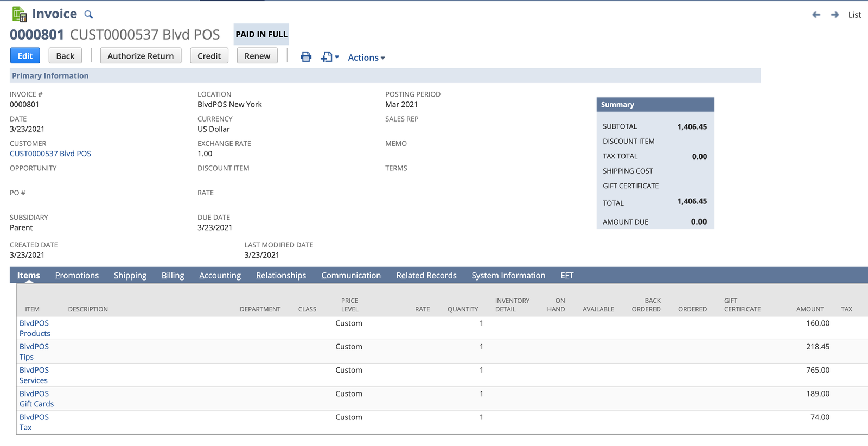
Task: Select the amount 74.00 cell
Action: [x=820, y=417]
